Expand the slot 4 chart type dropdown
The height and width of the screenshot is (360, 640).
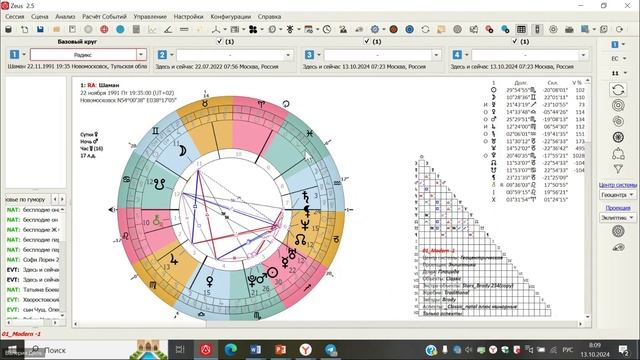584,55
